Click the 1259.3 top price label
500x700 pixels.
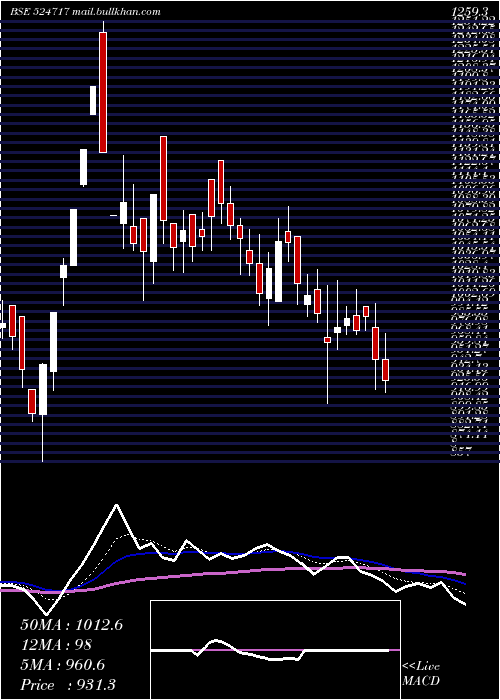pos(472,12)
